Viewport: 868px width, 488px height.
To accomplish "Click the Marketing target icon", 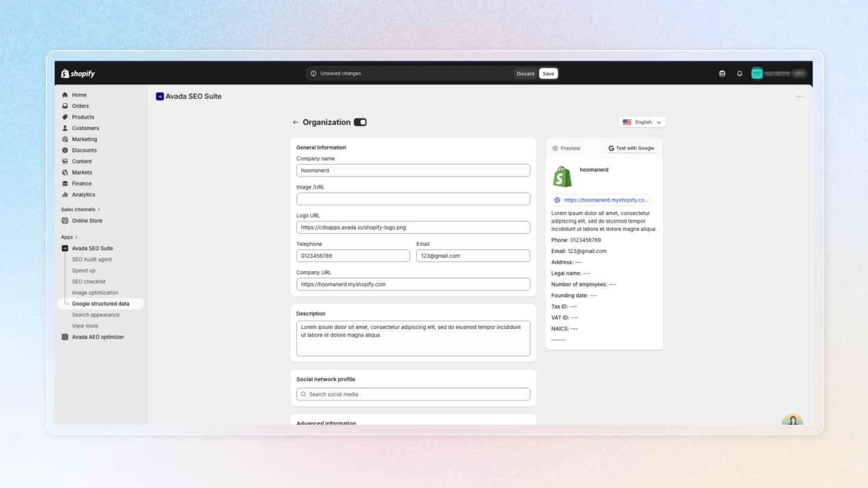I will [x=65, y=139].
